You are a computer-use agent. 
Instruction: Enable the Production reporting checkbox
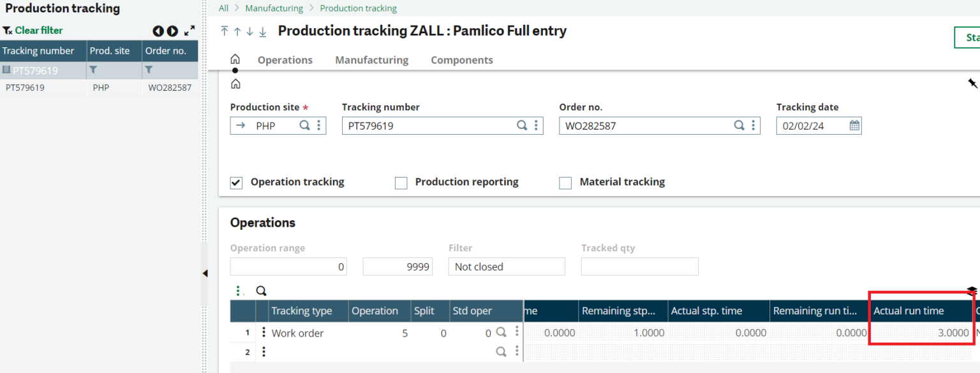(x=401, y=183)
